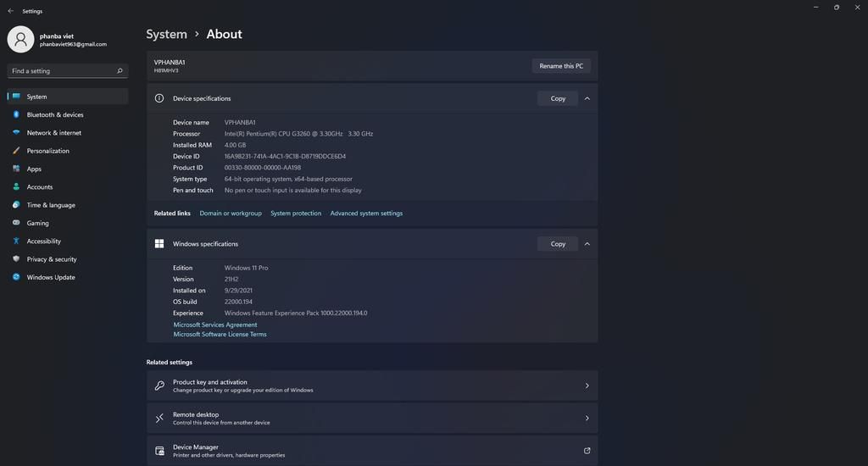Screen dimensions: 868x466
Task: Expand Product key and activation
Action: (587, 386)
